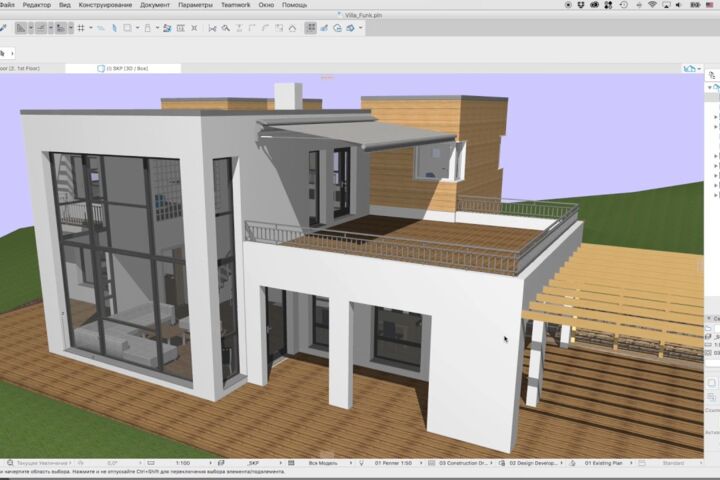Toggle the grid snap hash icon
The image size is (720, 480).
pos(81,28)
